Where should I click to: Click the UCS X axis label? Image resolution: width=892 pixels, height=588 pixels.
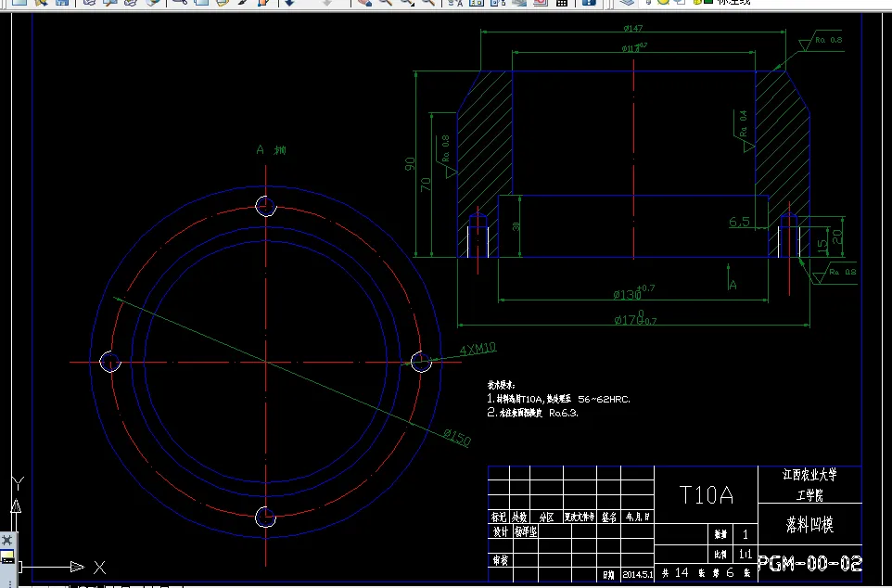pos(99,567)
